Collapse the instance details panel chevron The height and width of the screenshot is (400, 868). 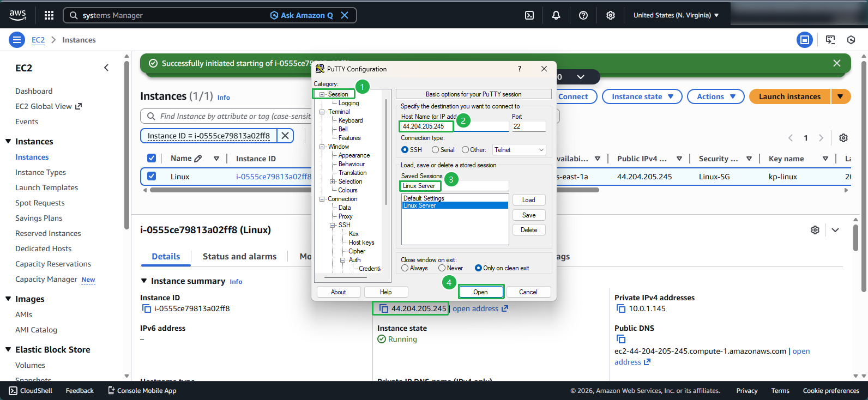[835, 230]
